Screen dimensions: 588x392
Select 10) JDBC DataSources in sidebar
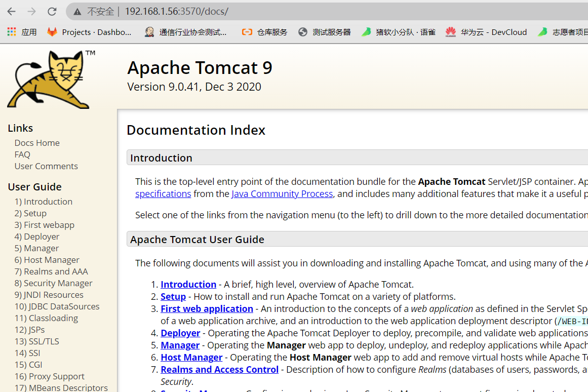57,306
